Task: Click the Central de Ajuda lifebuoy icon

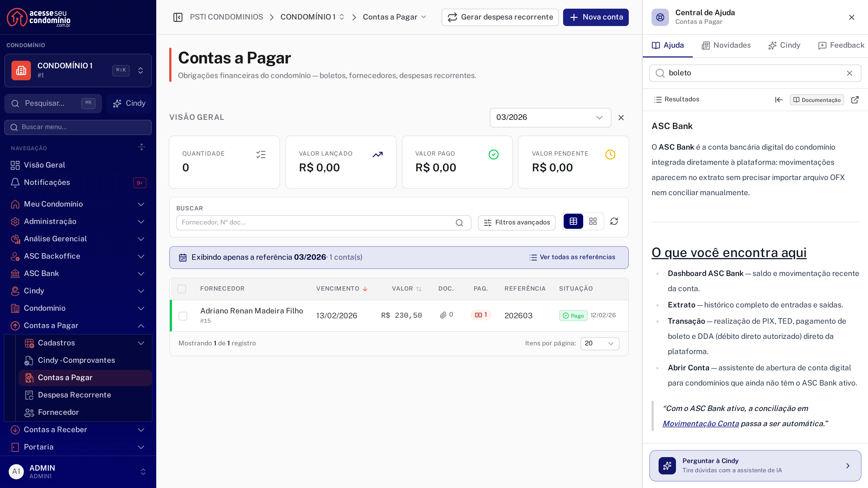Action: point(660,17)
